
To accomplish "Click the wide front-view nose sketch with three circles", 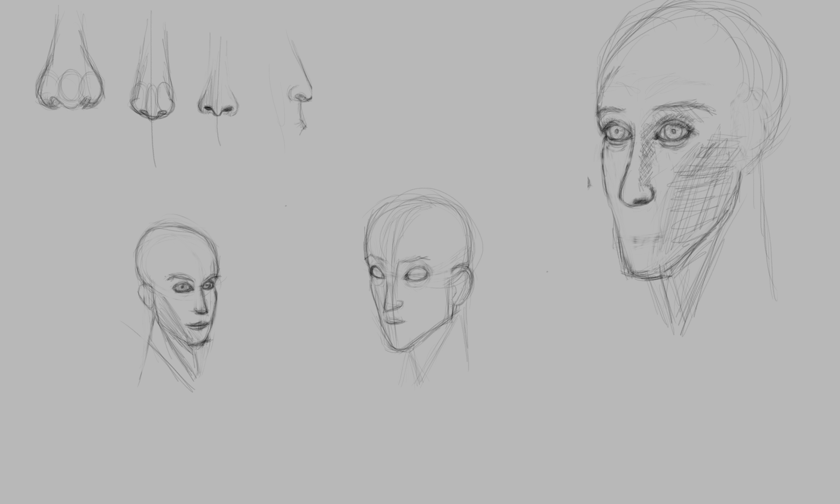I will (70, 58).
